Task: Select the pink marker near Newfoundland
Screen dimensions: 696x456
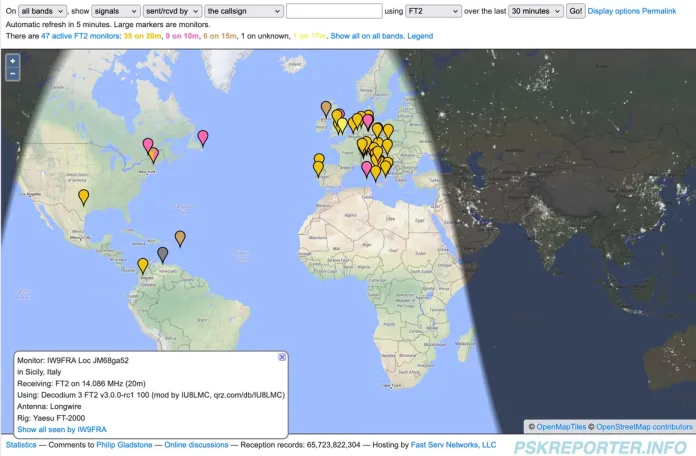Action: pos(203,136)
